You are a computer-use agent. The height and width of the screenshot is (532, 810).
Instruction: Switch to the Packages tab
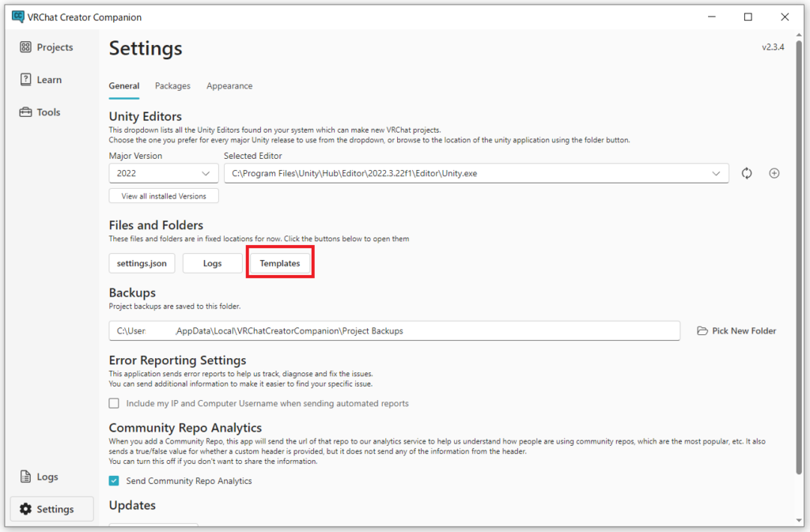click(172, 86)
